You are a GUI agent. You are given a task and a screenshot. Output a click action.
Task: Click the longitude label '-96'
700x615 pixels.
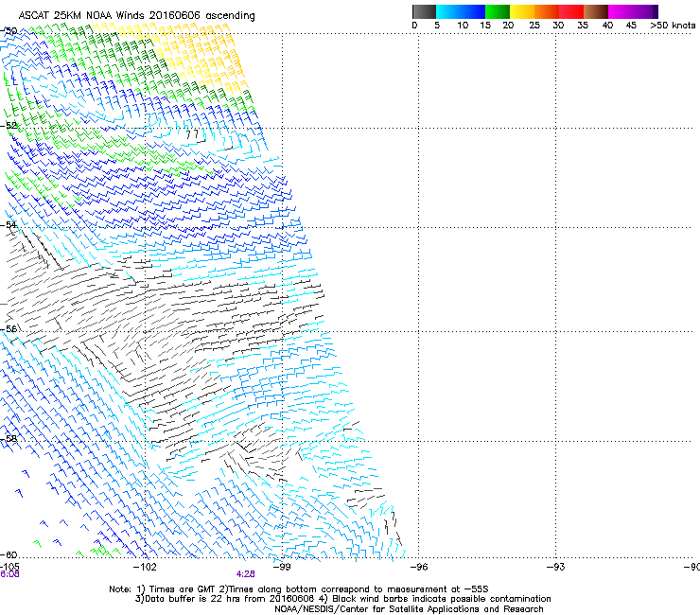(419, 567)
